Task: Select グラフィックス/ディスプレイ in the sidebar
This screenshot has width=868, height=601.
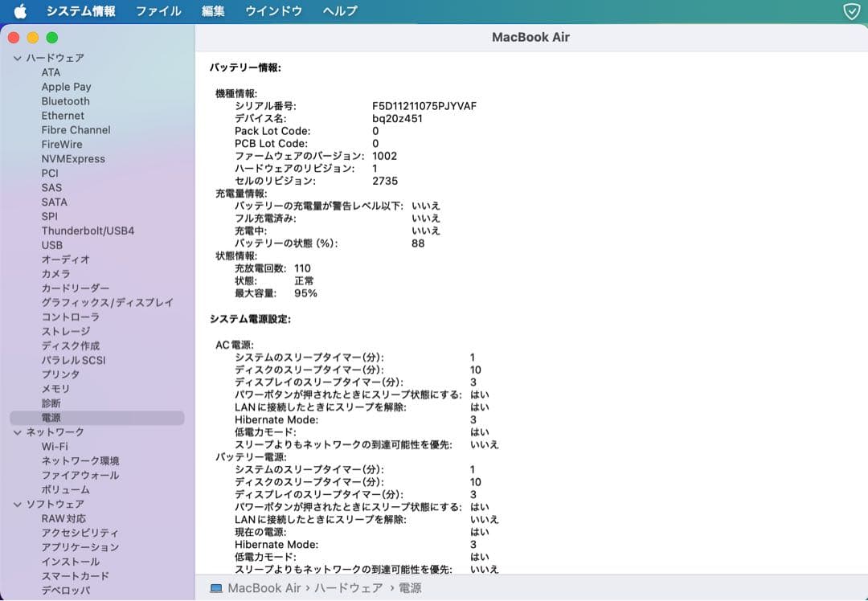Action: 108,303
